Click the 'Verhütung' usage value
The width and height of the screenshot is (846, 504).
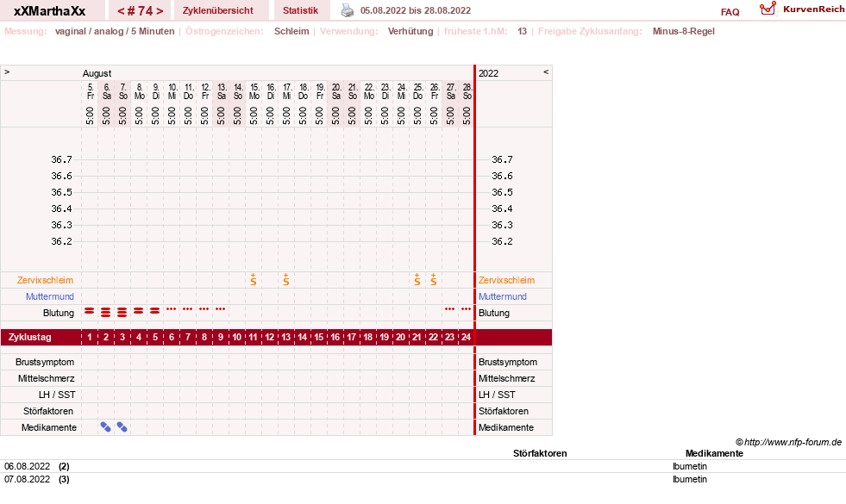point(410,31)
